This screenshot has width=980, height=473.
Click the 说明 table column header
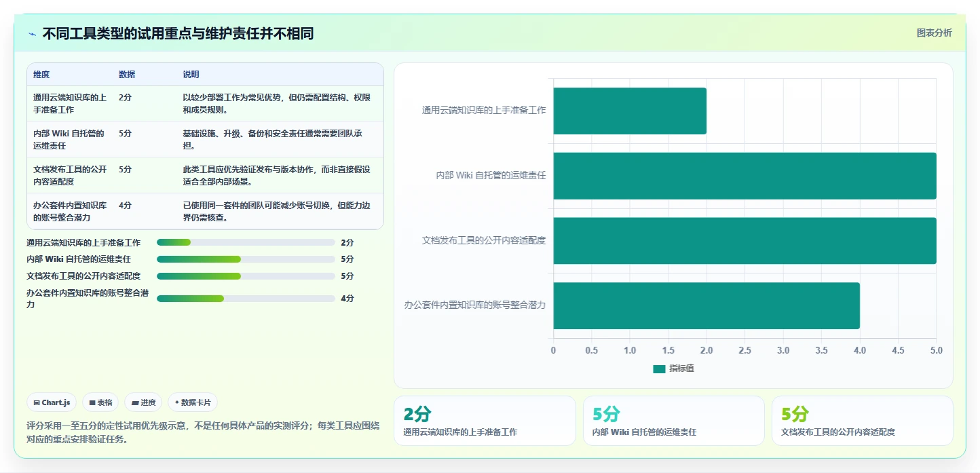[191, 75]
